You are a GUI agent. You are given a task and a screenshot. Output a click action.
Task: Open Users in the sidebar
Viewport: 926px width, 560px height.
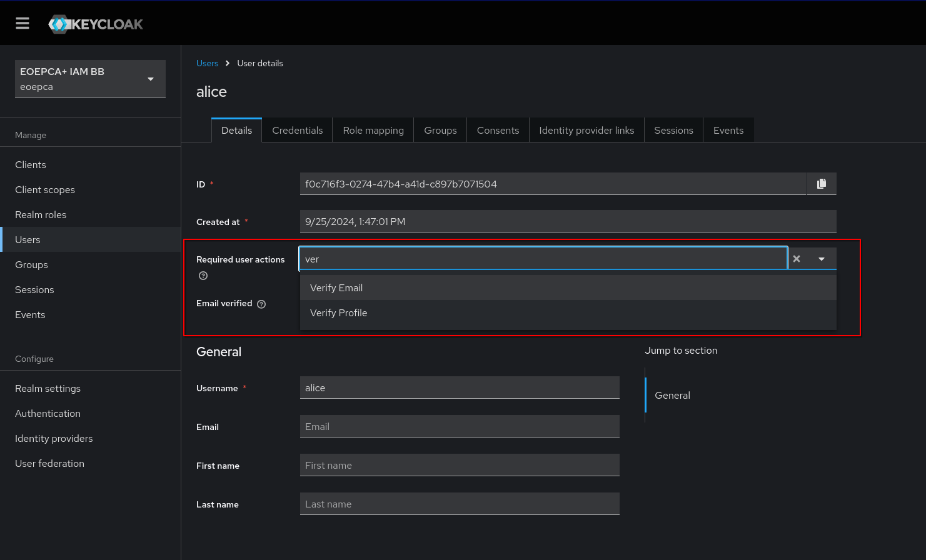tap(90, 239)
